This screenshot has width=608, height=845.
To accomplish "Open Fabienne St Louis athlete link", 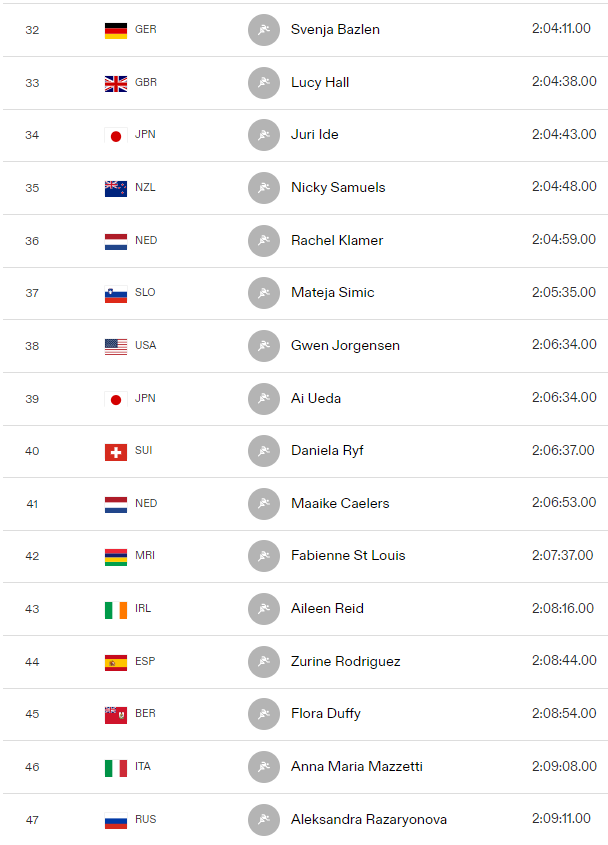I will (348, 556).
